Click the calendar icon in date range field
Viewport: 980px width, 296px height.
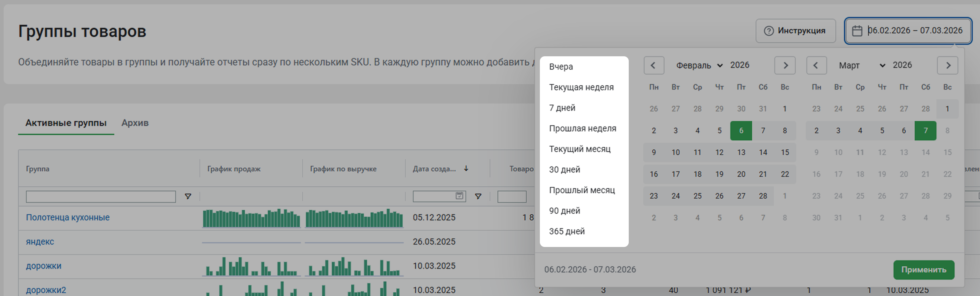click(x=857, y=31)
